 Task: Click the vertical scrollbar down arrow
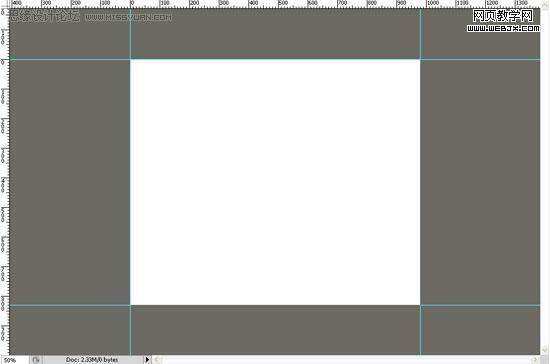pyautogui.click(x=545, y=350)
